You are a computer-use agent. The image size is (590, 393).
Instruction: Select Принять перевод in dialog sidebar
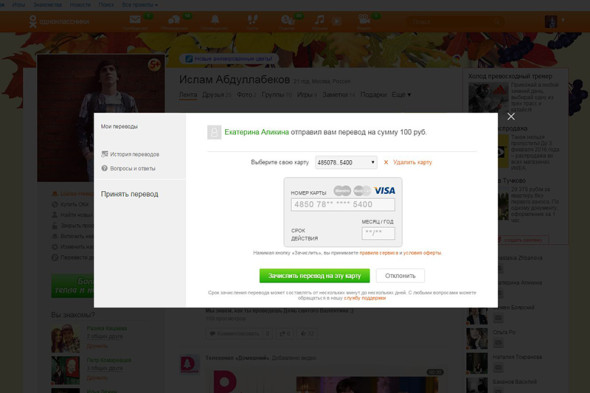coord(129,194)
